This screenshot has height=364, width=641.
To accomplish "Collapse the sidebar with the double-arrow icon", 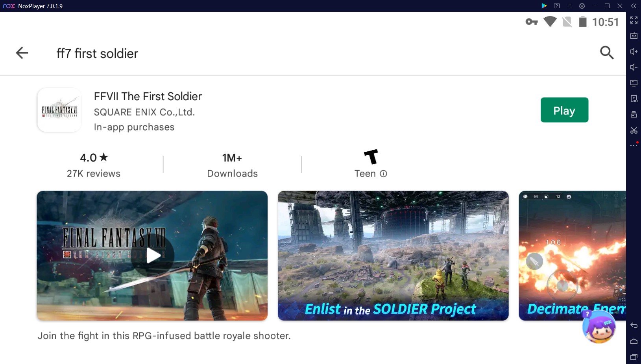I will [634, 6].
